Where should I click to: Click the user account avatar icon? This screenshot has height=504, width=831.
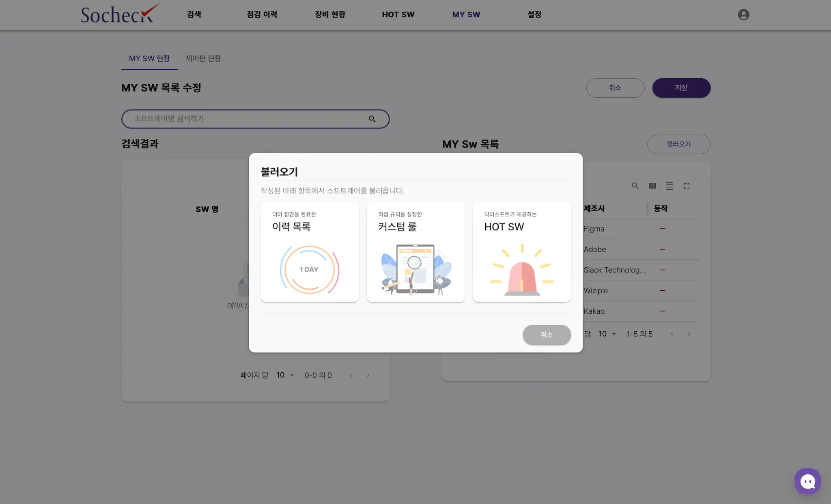point(743,15)
